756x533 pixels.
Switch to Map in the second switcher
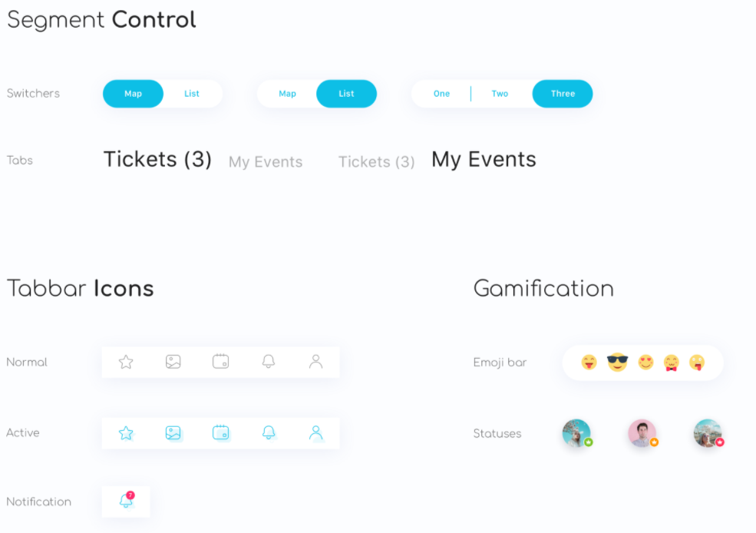[x=287, y=94]
